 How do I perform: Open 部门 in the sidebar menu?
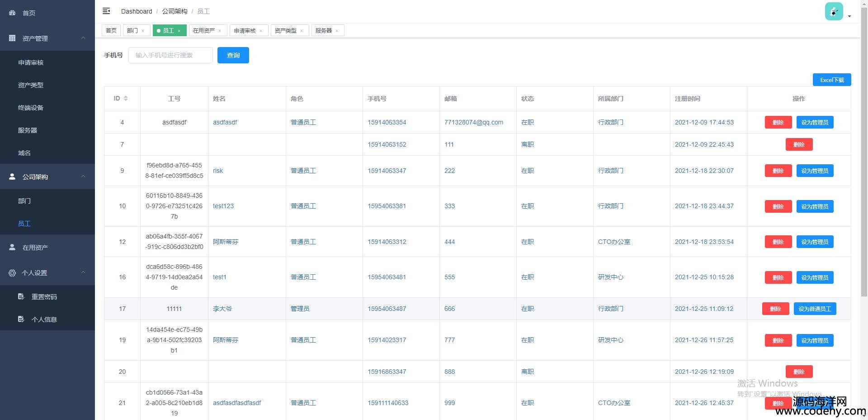tap(24, 201)
